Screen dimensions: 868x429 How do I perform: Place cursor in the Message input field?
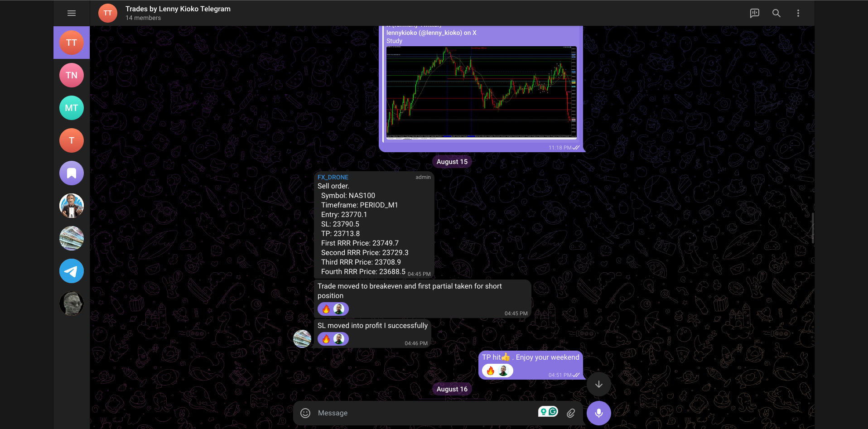pyautogui.click(x=408, y=413)
